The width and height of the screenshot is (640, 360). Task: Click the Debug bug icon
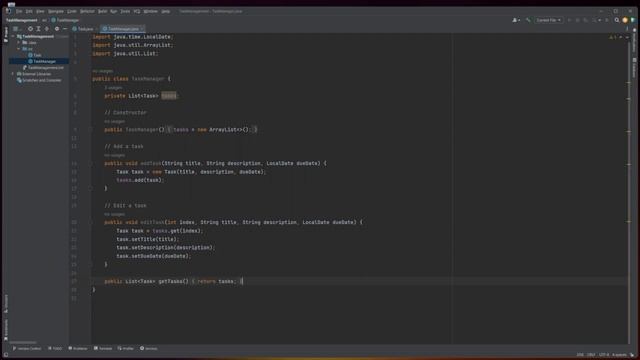578,20
